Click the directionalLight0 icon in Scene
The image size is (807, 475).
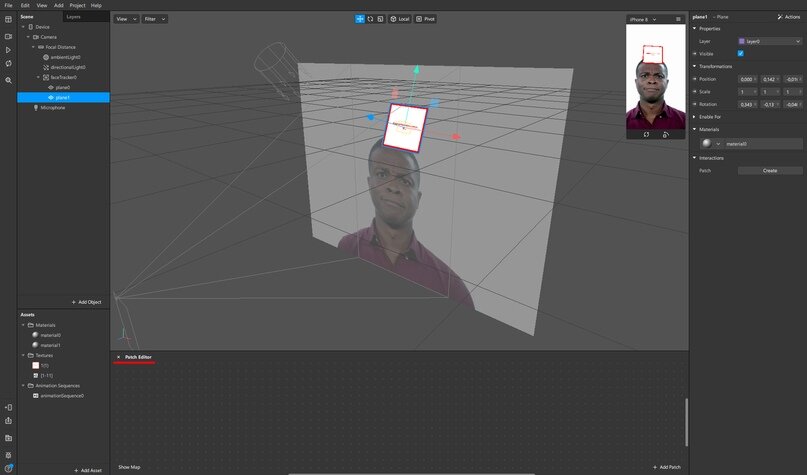click(46, 67)
